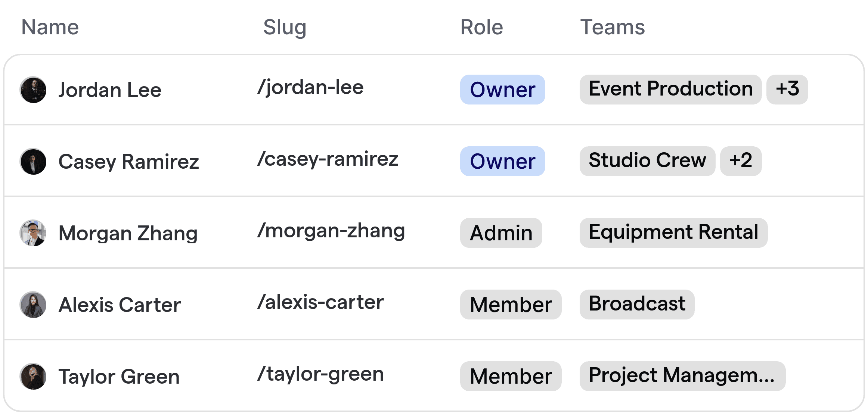The image size is (868, 415).
Task: Click Alexis Carter's profile avatar
Action: coord(33,305)
